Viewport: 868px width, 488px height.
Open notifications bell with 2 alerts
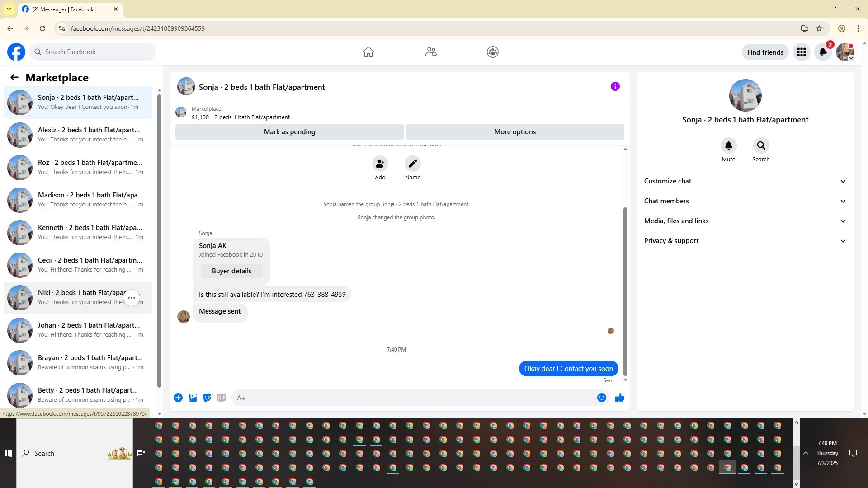823,52
